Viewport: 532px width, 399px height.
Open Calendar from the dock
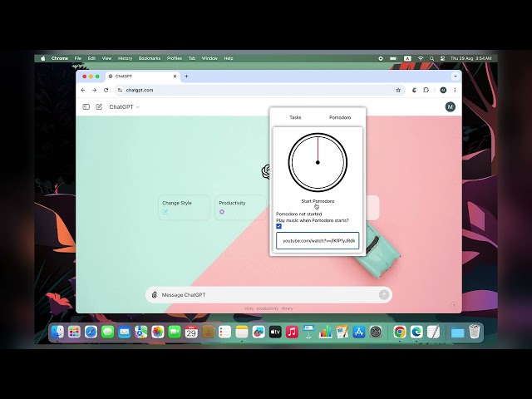click(x=191, y=332)
